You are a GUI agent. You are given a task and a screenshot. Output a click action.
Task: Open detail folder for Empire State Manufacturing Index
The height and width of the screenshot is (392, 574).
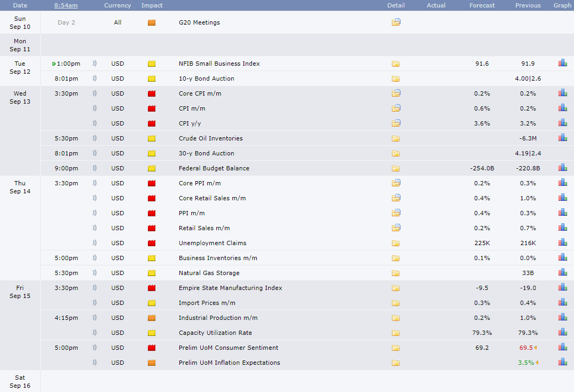pos(395,288)
